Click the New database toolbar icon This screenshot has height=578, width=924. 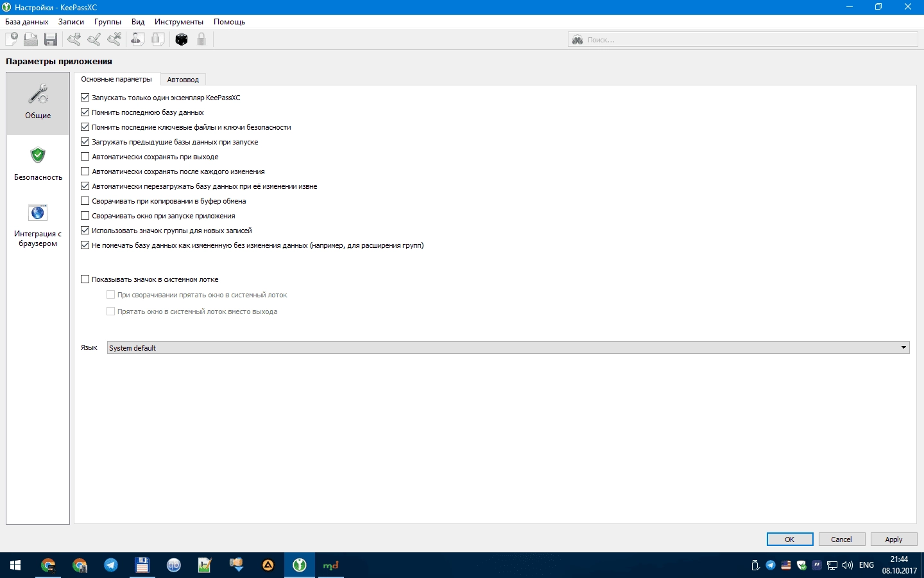(x=12, y=39)
